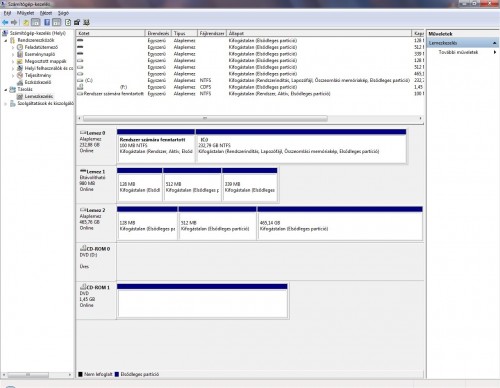Expand the Teljesítmény node
The height and width of the screenshot is (388, 500).
(13, 75)
